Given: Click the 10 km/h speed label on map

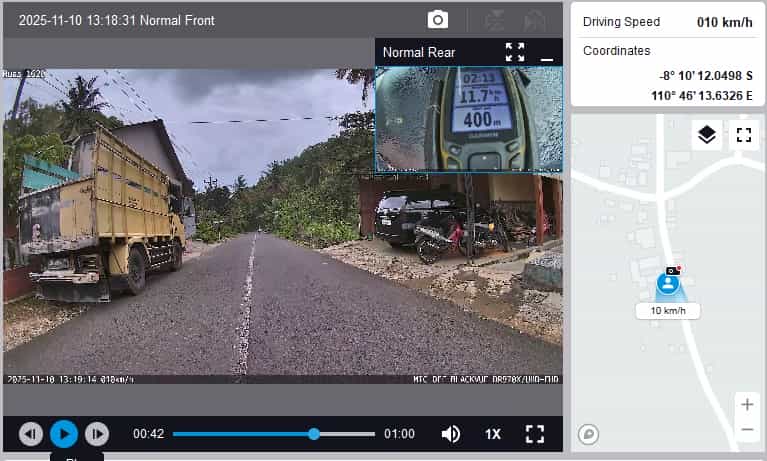Looking at the screenshot, I should 668,311.
